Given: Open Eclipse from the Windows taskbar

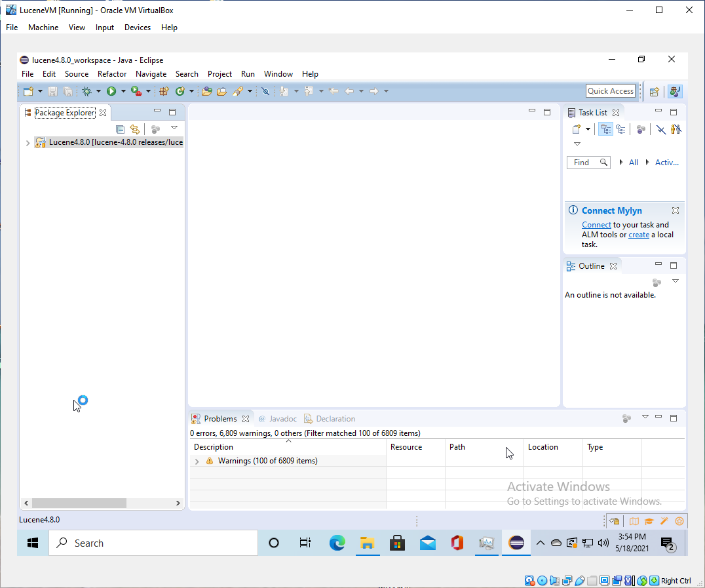Looking at the screenshot, I should [516, 543].
